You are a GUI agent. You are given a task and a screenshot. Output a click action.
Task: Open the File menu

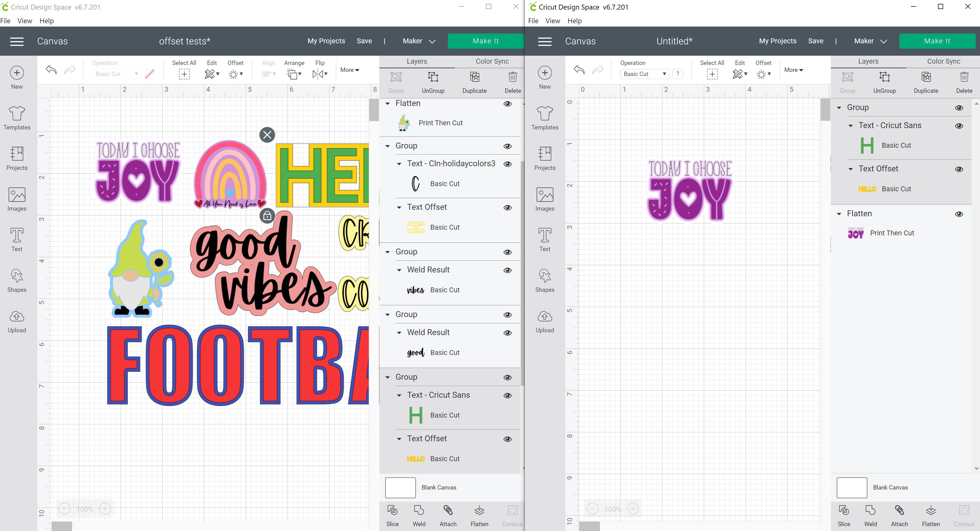coord(6,21)
